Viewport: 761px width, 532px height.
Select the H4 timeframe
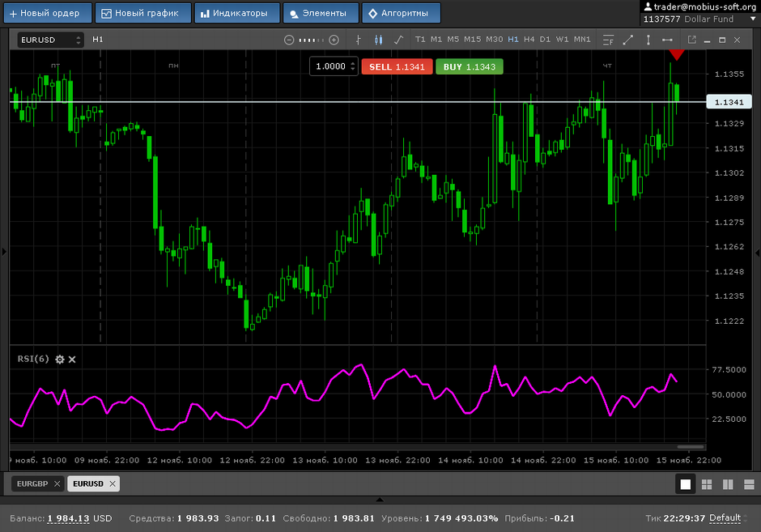click(529, 40)
